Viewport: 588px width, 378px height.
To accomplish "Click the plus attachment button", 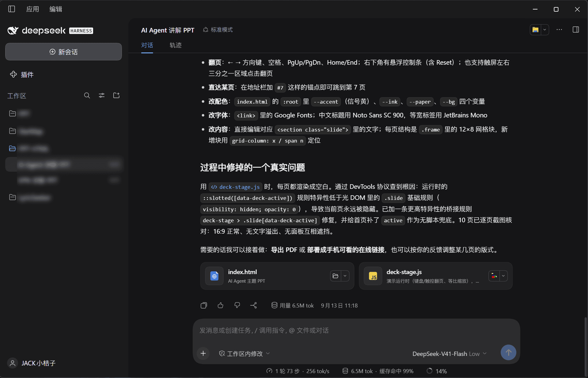I will 203,353.
